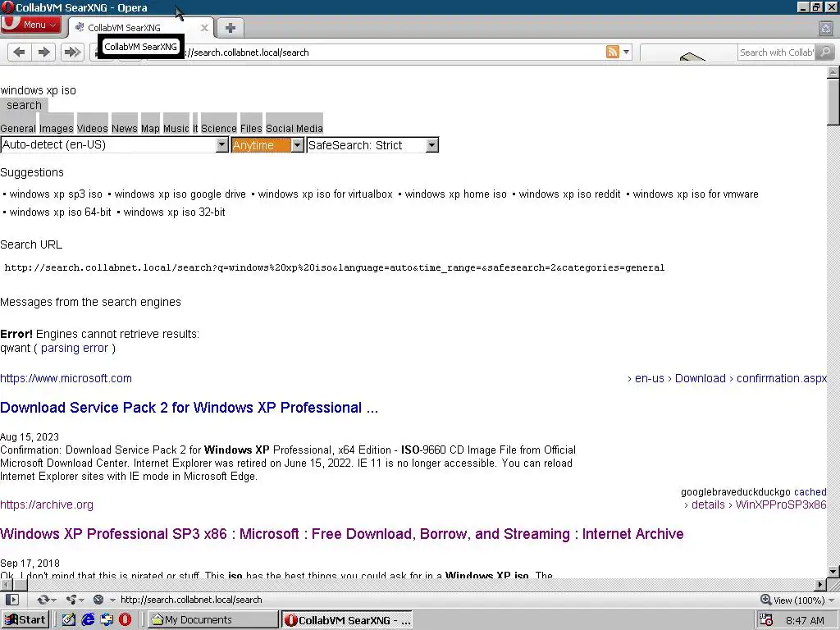Launch the Opera quick launch icon

pyautogui.click(x=125, y=620)
